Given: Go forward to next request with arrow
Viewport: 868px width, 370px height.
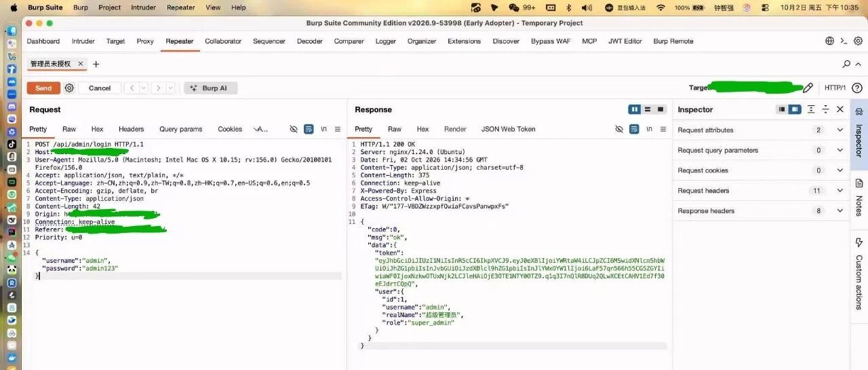Looking at the screenshot, I should tap(158, 88).
